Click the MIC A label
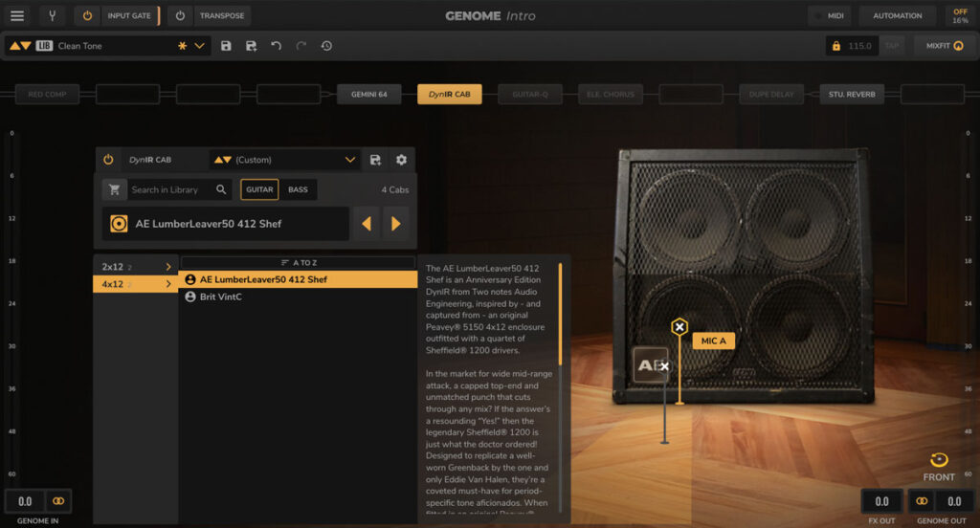The height and width of the screenshot is (528, 980). 713,341
